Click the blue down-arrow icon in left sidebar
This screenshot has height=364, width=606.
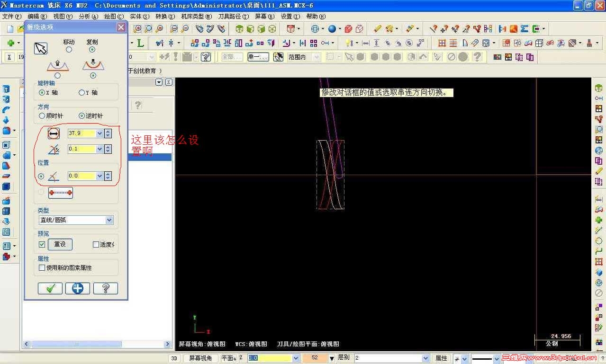(6, 120)
